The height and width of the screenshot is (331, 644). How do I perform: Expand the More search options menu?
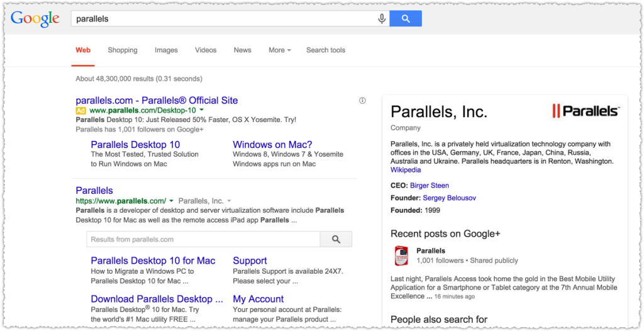pos(280,50)
